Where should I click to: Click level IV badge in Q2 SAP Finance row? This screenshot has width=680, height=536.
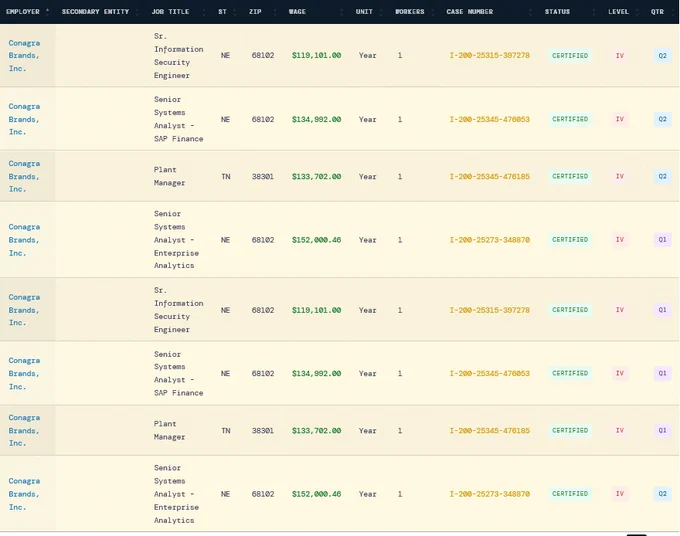pyautogui.click(x=620, y=119)
